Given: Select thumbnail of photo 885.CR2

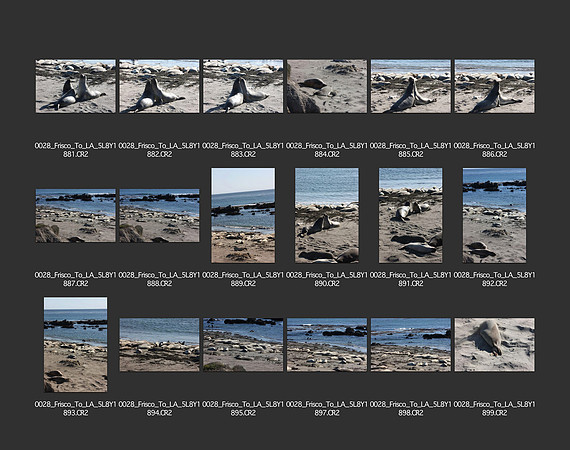Looking at the screenshot, I should coord(411,86).
